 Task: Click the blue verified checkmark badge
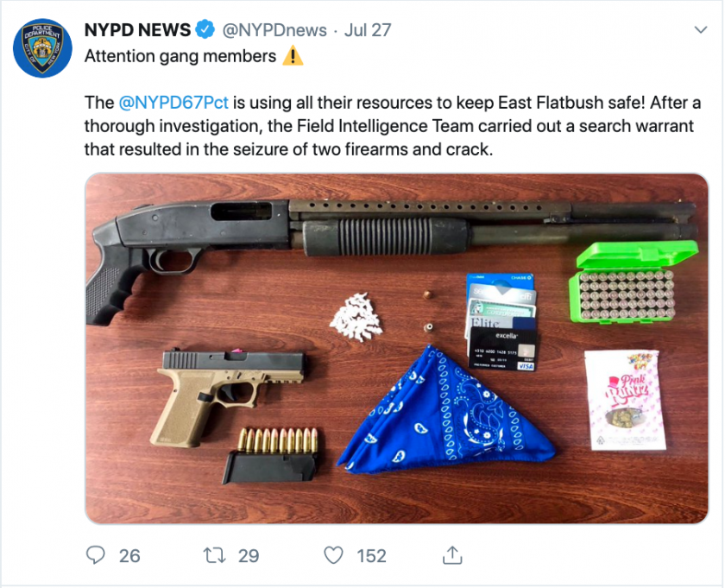click(x=205, y=30)
